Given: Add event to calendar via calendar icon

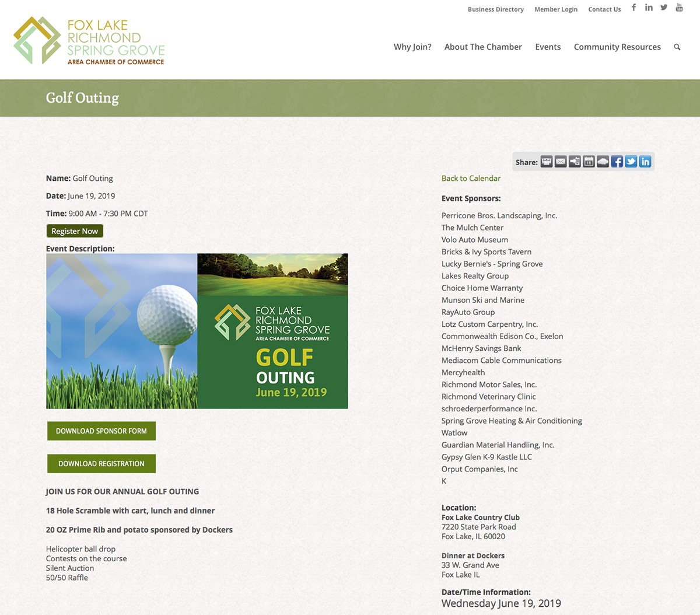Looking at the screenshot, I should tap(589, 162).
